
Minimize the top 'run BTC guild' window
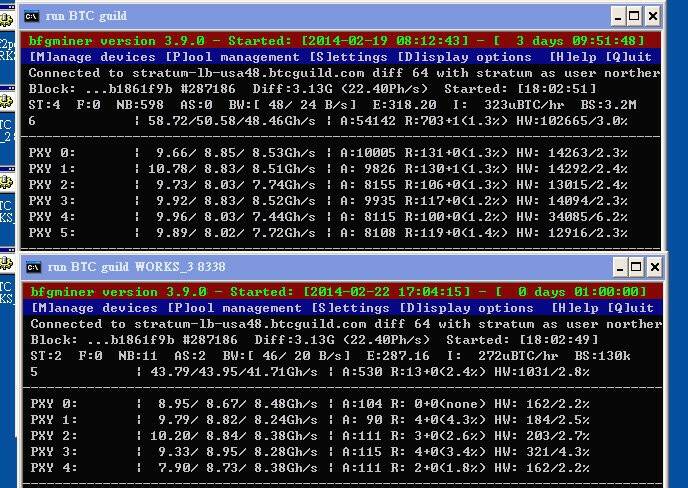coord(618,17)
